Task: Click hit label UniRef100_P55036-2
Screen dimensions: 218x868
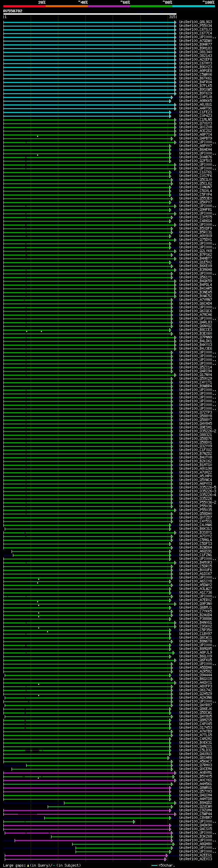Action: click(198, 503)
